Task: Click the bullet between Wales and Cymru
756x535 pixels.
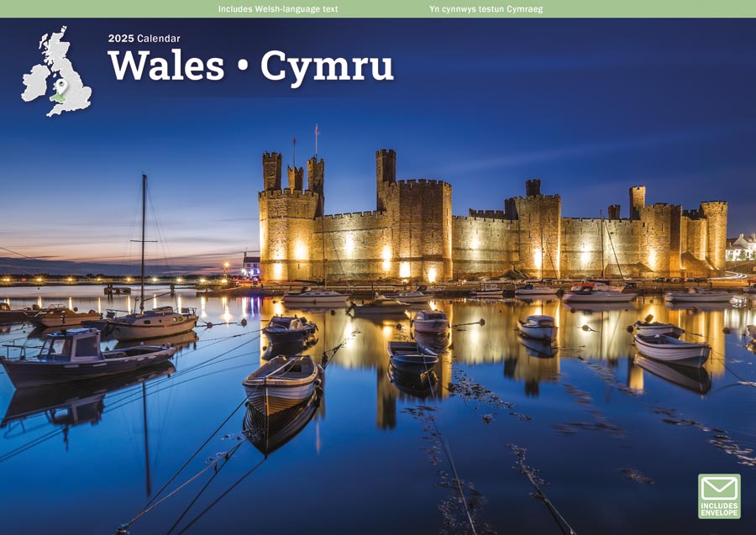Action: (x=242, y=69)
